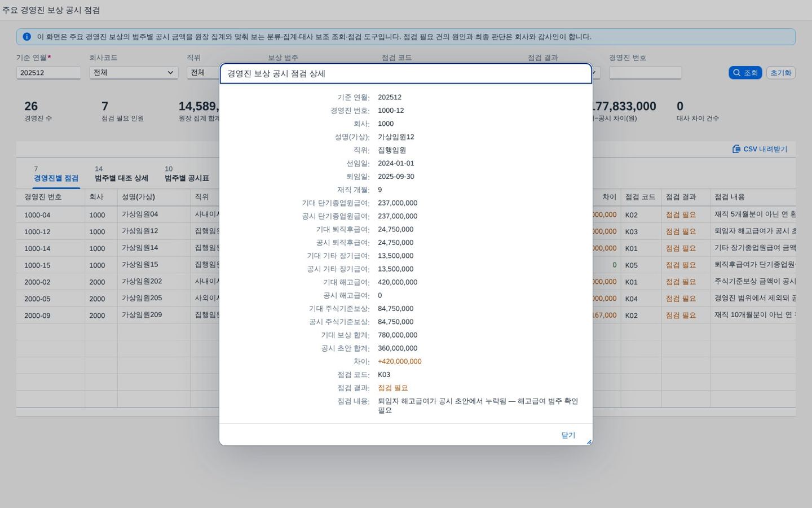Click the 경영진 번호 column header
Image resolution: width=812 pixels, height=508 pixels.
51,197
